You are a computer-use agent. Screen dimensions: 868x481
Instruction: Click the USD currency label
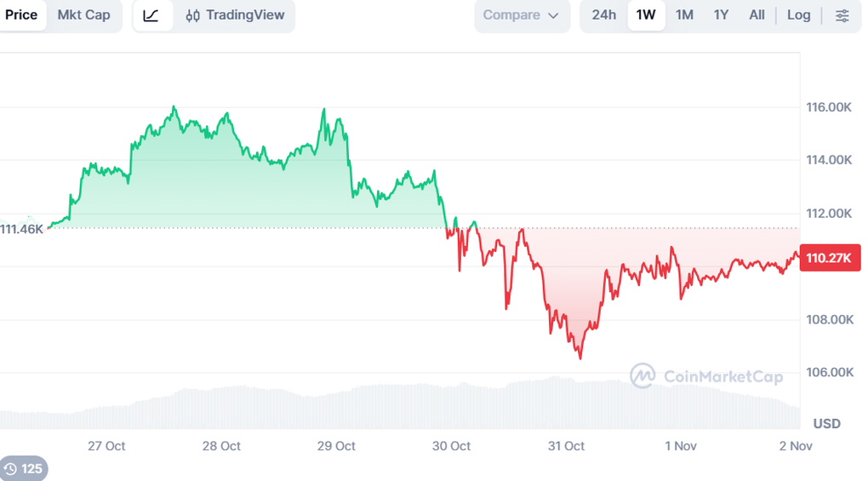coord(826,424)
